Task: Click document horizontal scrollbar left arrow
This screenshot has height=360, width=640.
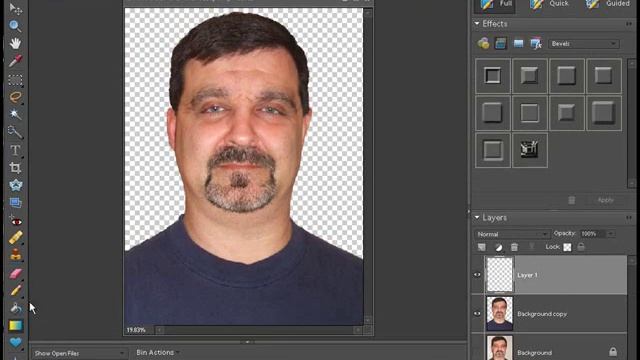Action: (x=160, y=330)
